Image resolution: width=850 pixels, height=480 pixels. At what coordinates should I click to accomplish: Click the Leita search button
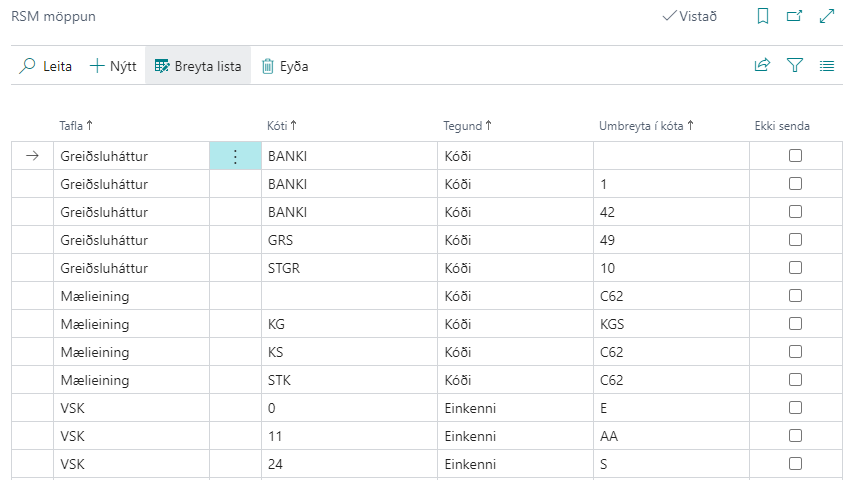tap(46, 66)
